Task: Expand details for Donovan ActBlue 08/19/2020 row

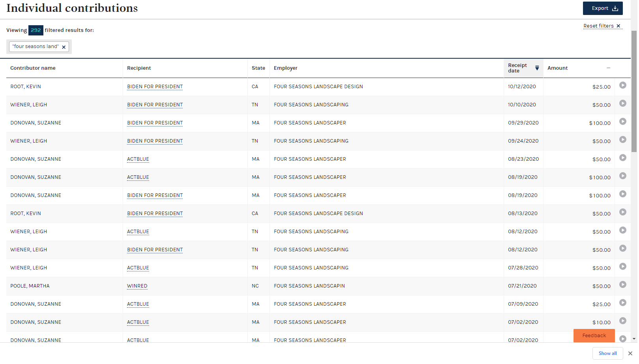Action: tap(623, 176)
